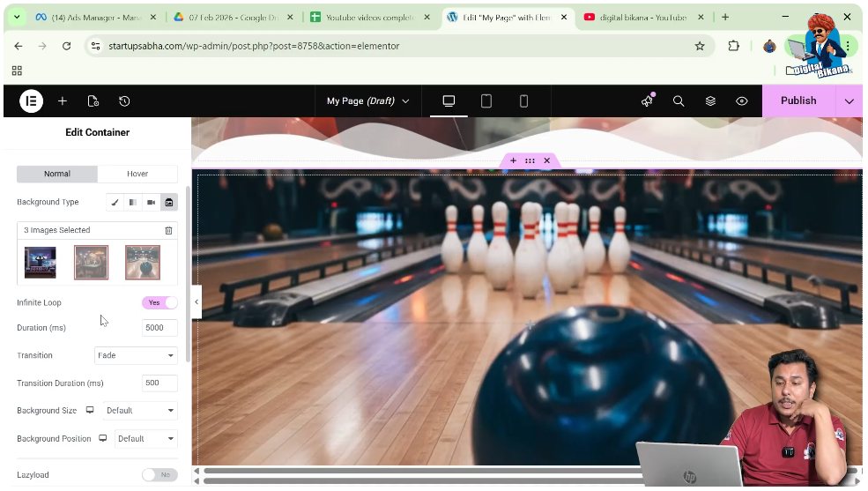
Task: Select slideshow background type icon
Action: coord(169,203)
